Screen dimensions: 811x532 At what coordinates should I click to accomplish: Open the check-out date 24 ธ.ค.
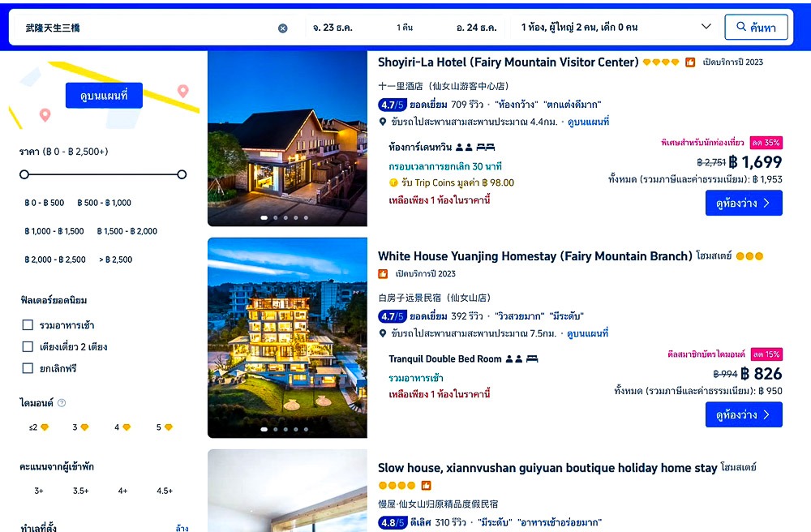click(476, 28)
